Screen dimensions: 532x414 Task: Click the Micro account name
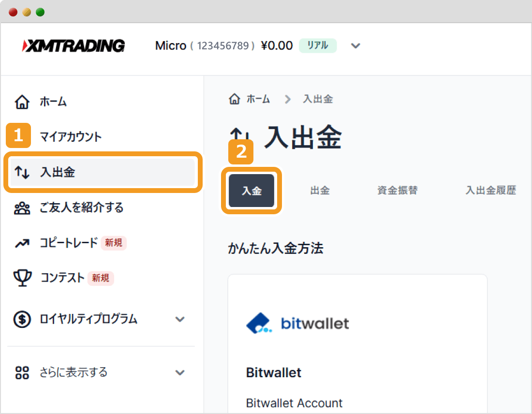(x=171, y=45)
